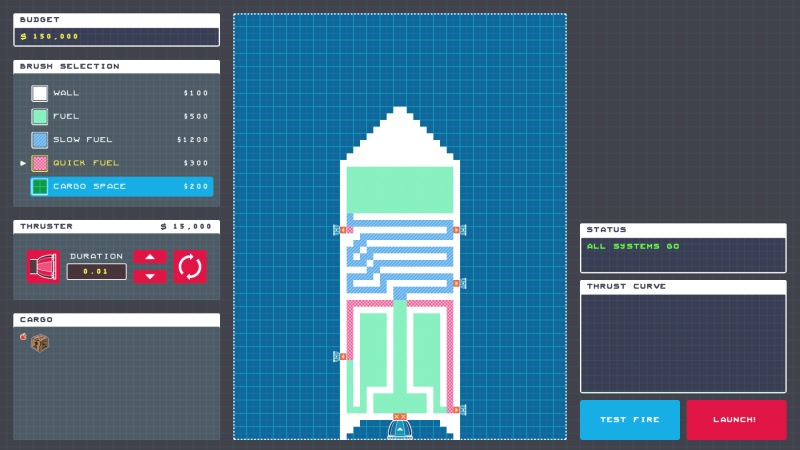Click the budget amount $ 150,000
The width and height of the screenshot is (800, 450).
point(49,37)
